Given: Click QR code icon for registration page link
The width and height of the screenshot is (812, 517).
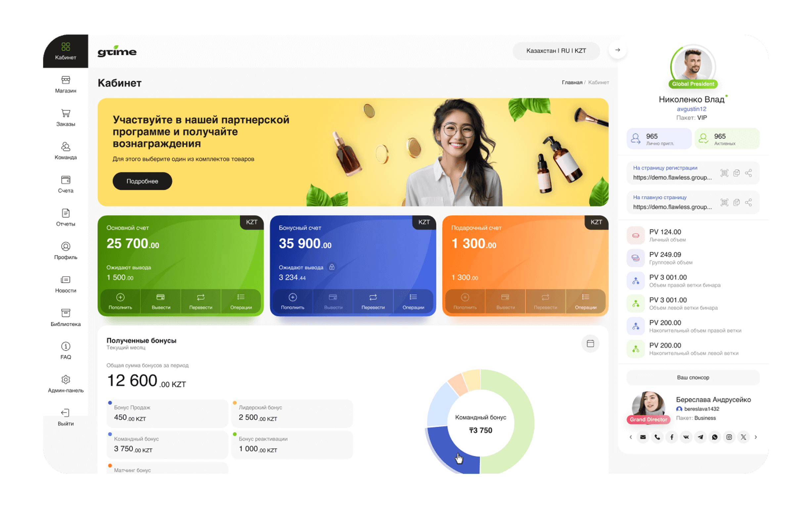Looking at the screenshot, I should pos(724,173).
